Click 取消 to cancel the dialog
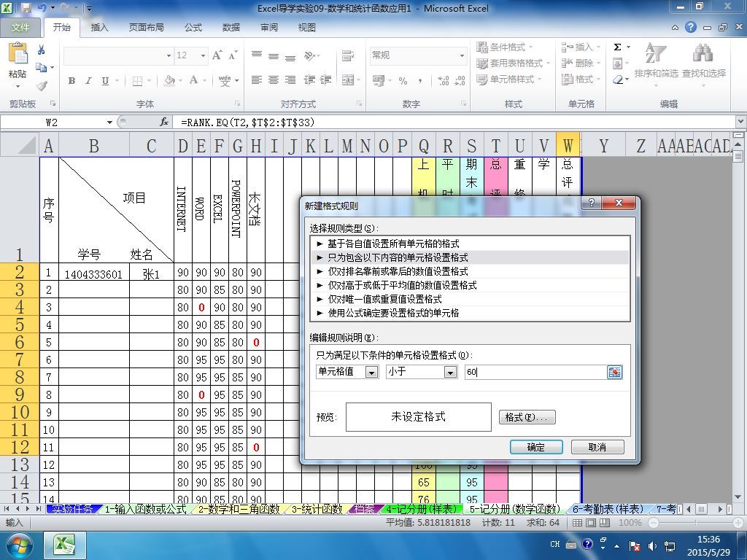 click(x=597, y=447)
